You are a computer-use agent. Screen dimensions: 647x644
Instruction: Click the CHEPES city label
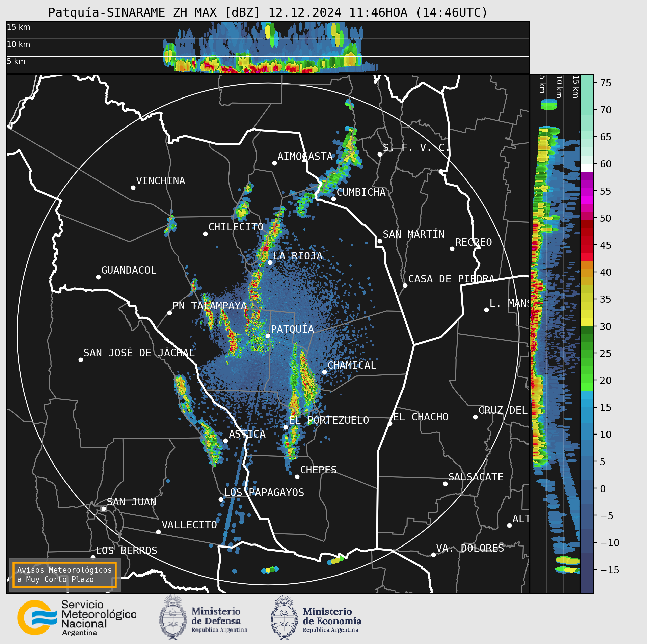(318, 470)
